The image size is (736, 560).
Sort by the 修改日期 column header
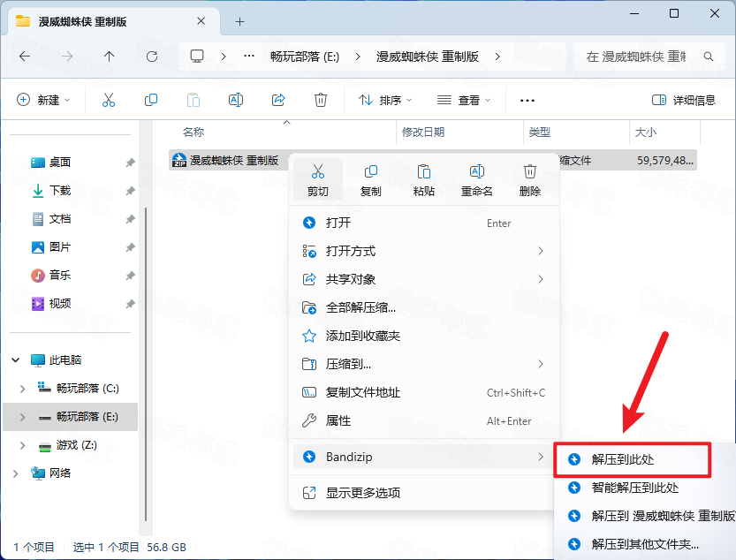(x=423, y=132)
